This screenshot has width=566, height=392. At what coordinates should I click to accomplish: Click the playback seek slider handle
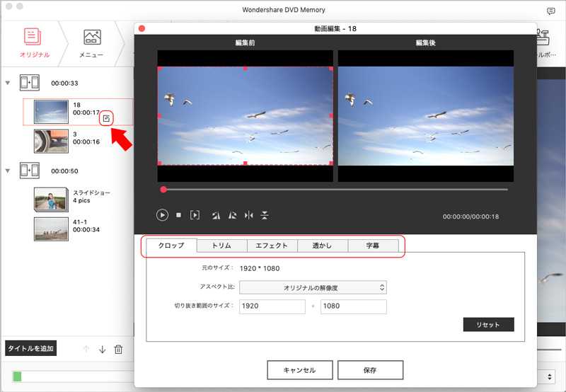[x=163, y=190]
